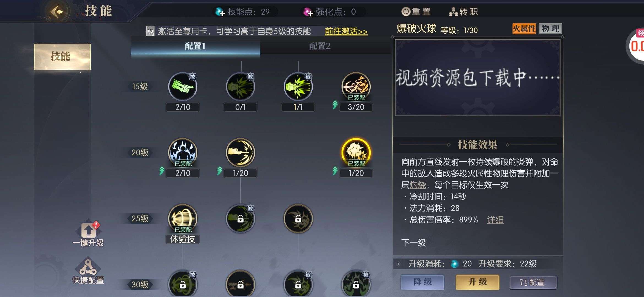This screenshot has height=297, width=644.
Task: Switch to the 配置2 tab
Action: pos(320,46)
